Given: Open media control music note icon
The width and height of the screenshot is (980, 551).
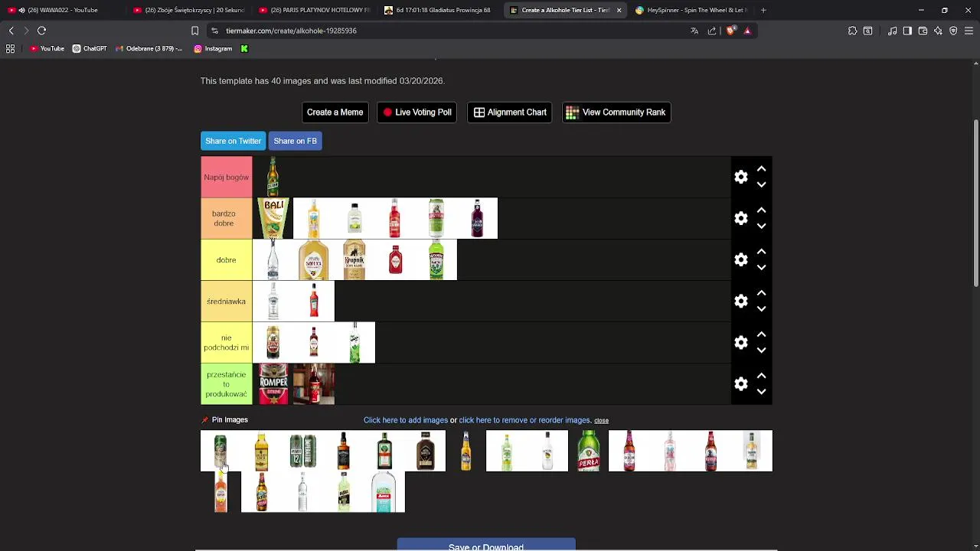Looking at the screenshot, I should [x=892, y=31].
